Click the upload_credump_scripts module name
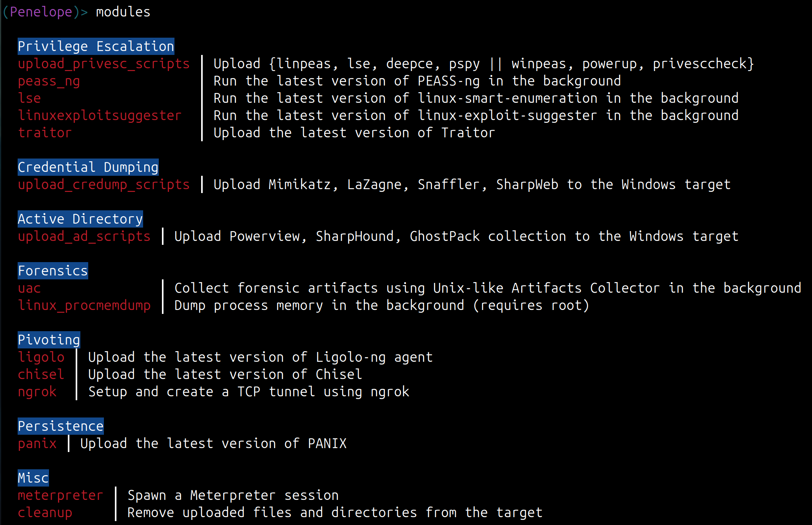 tap(104, 184)
